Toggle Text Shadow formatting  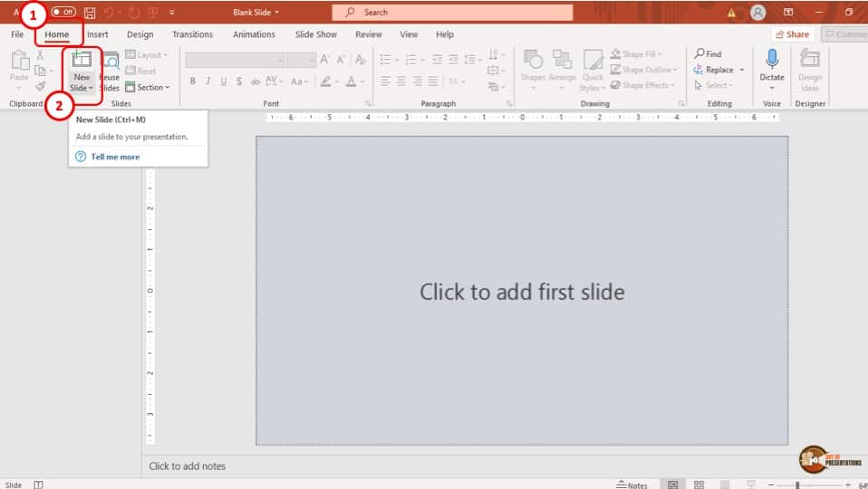pos(239,81)
